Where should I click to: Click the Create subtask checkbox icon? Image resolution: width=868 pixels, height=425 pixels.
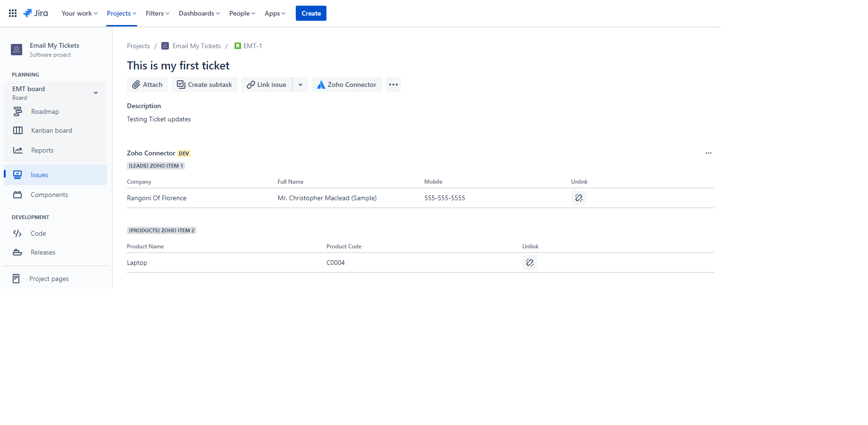click(181, 85)
